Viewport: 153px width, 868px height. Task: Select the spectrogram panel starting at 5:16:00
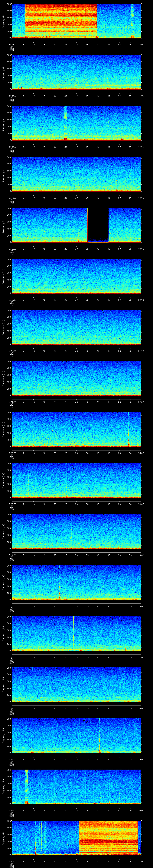point(76,123)
